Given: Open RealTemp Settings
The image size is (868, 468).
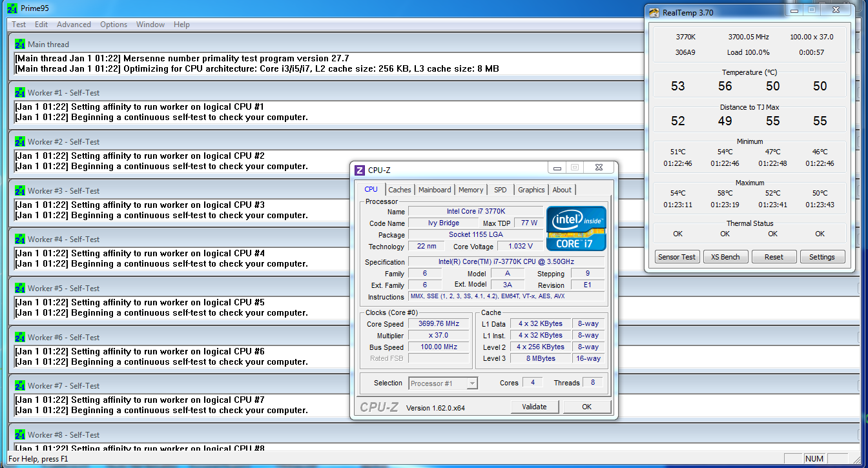Looking at the screenshot, I should point(822,257).
